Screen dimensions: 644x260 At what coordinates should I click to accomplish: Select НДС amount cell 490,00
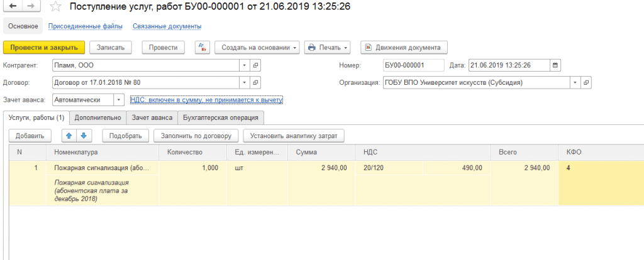(x=457, y=168)
